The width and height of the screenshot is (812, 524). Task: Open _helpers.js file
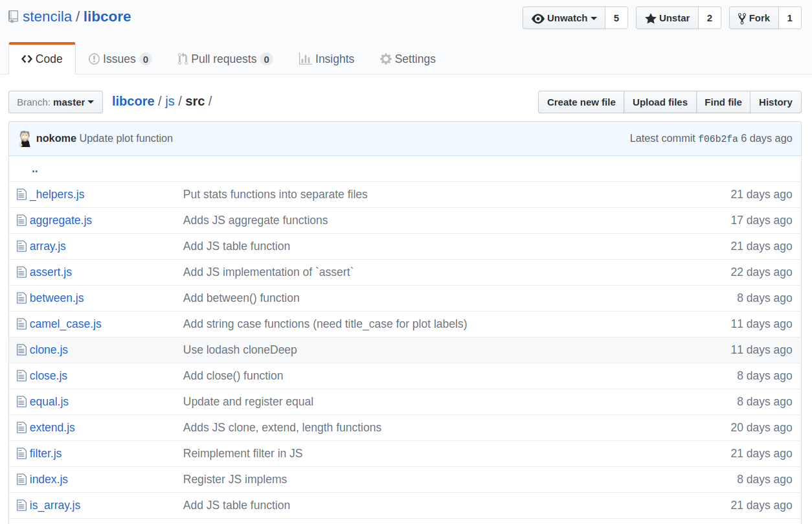57,194
